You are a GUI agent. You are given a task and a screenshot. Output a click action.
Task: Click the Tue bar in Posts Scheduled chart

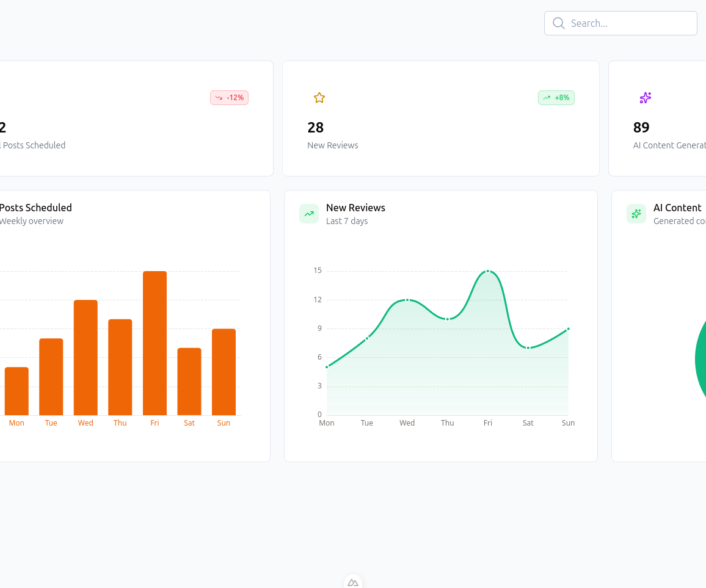tap(51, 376)
